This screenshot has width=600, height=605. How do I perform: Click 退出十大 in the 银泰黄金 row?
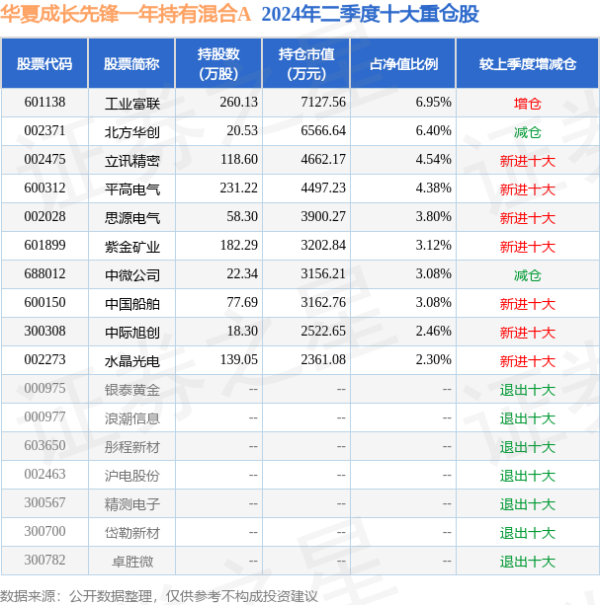coord(527,389)
